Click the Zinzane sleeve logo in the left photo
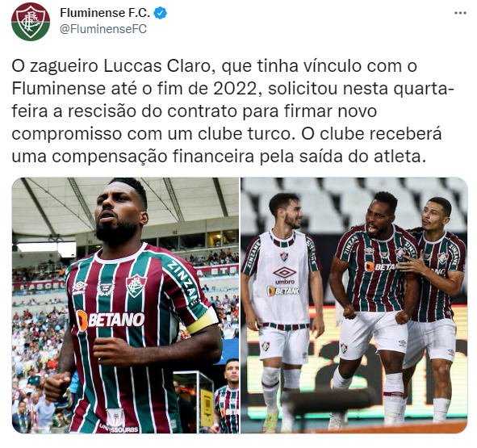477x448 pixels. [x=184, y=282]
